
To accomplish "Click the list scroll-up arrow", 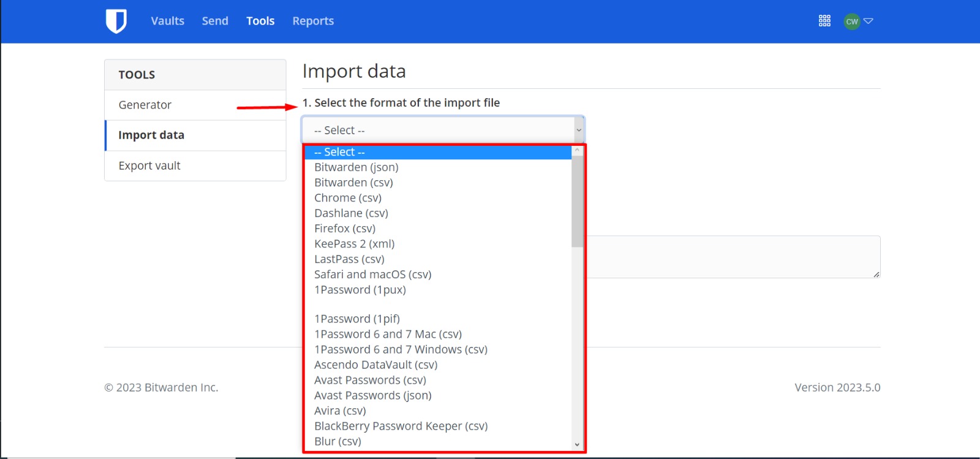I will pos(577,151).
